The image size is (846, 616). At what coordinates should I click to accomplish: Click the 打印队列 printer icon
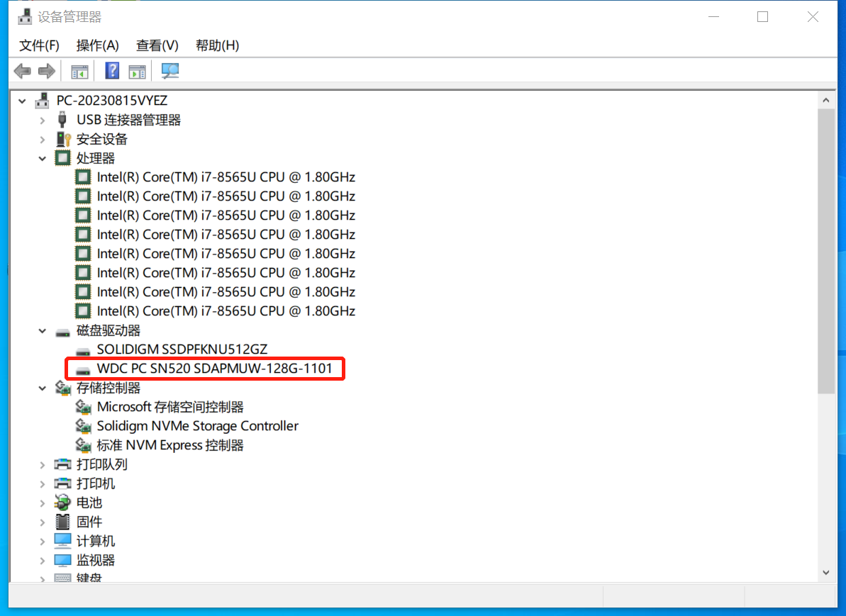[x=62, y=464]
